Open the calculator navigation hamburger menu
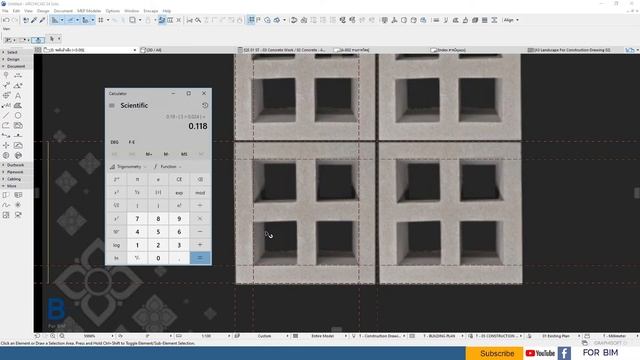640x360 pixels. (112, 106)
